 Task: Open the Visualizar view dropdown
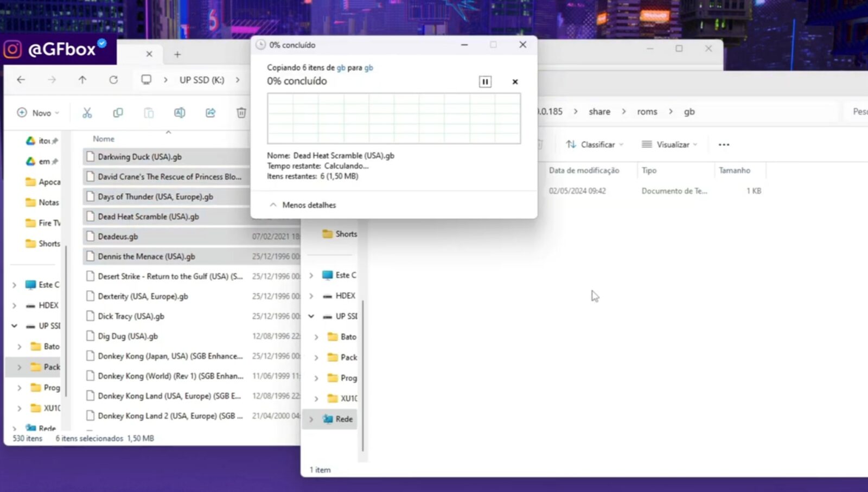tap(669, 145)
